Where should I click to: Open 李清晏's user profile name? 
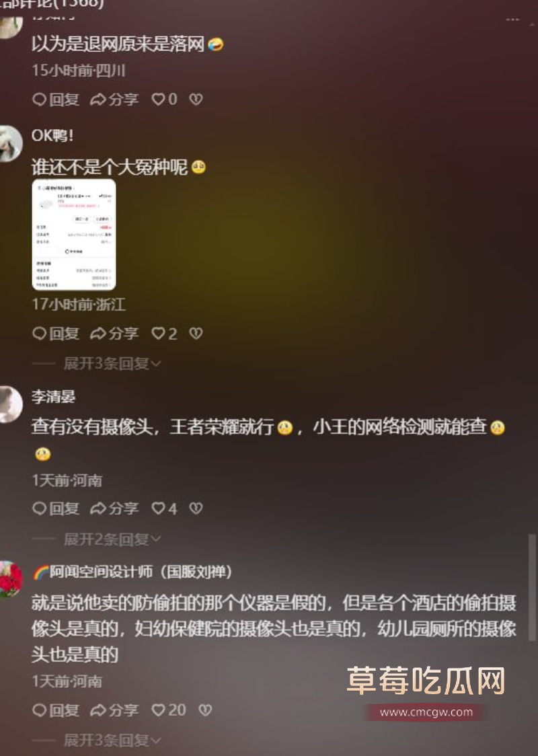tap(54, 396)
